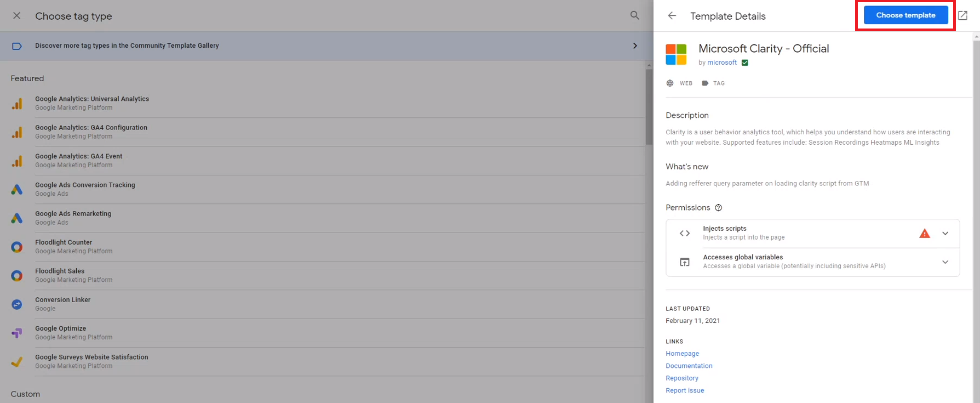Click the Injects scripts code icon

coord(685,233)
